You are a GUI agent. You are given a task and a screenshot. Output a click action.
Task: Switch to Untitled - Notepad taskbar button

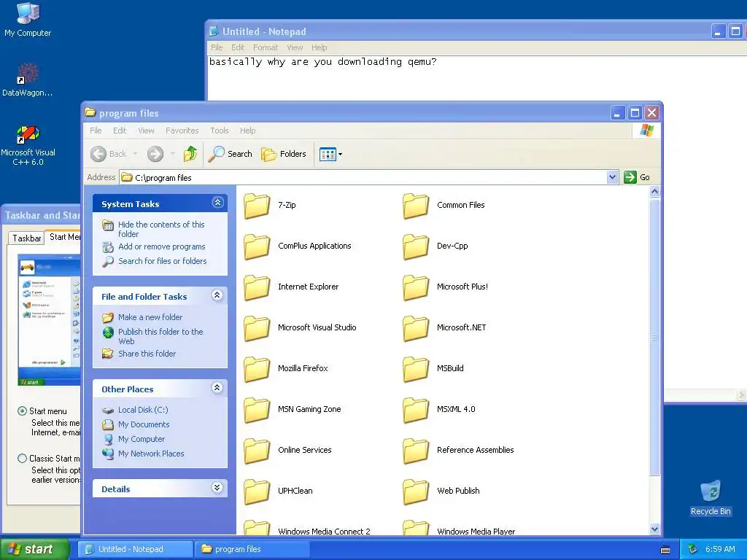(135, 549)
